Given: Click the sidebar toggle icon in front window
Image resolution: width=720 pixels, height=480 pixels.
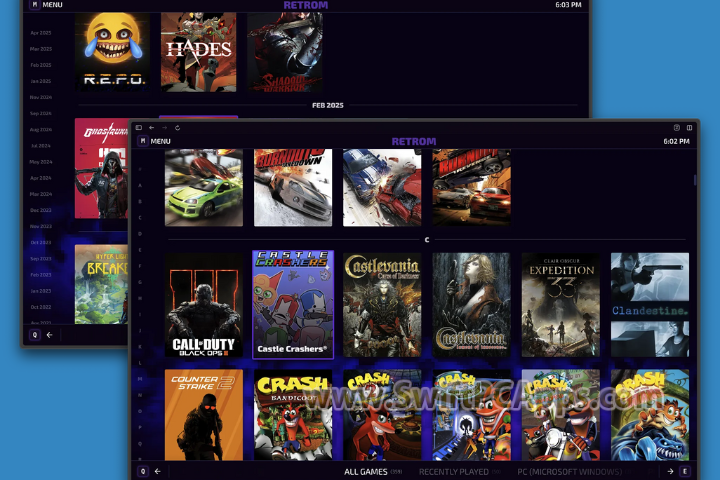Looking at the screenshot, I should (x=139, y=128).
